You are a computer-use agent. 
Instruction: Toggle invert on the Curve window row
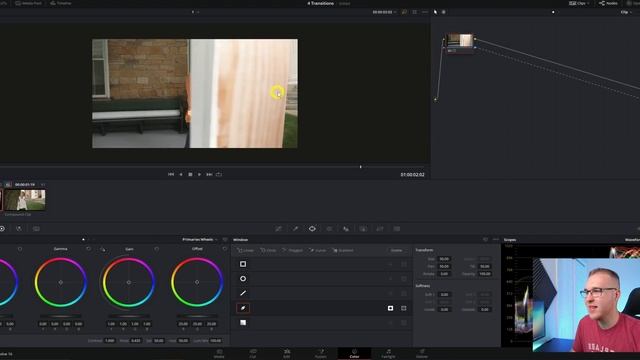pos(391,308)
